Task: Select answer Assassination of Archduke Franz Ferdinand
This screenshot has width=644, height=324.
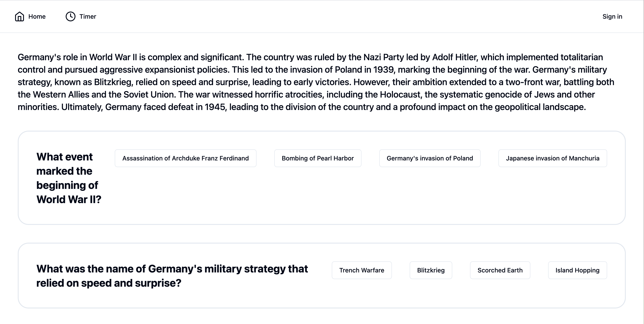Action: [x=185, y=158]
